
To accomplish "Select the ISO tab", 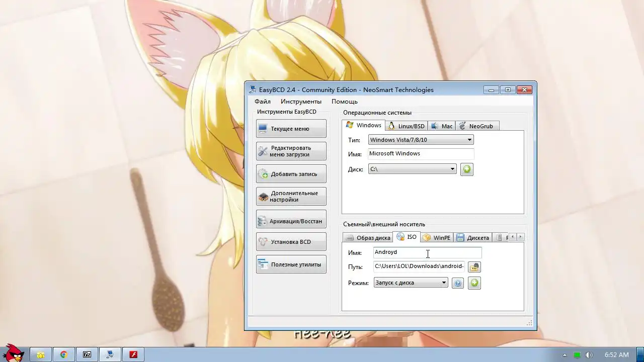I will pos(407,237).
